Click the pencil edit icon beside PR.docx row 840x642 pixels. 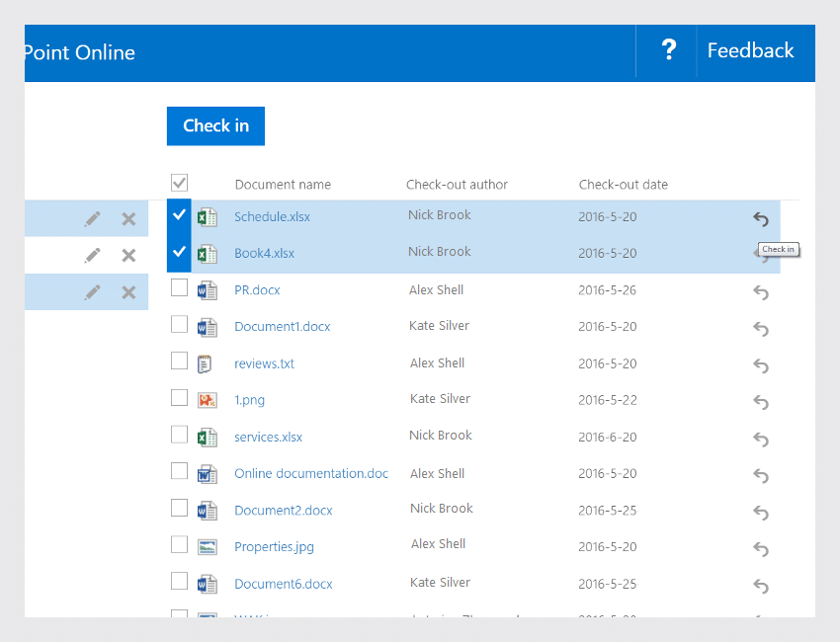(92, 292)
